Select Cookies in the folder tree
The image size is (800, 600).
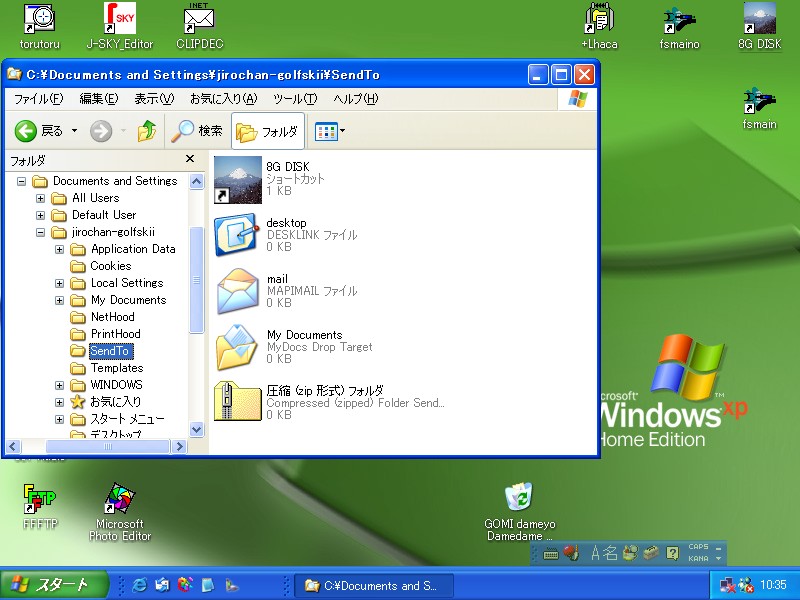point(111,266)
